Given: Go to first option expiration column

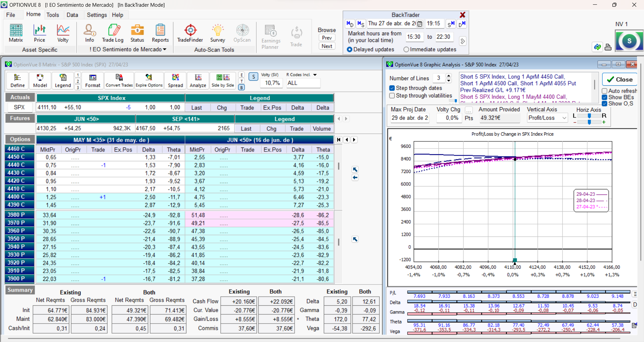Looking at the screenshot, I should [x=339, y=140].
